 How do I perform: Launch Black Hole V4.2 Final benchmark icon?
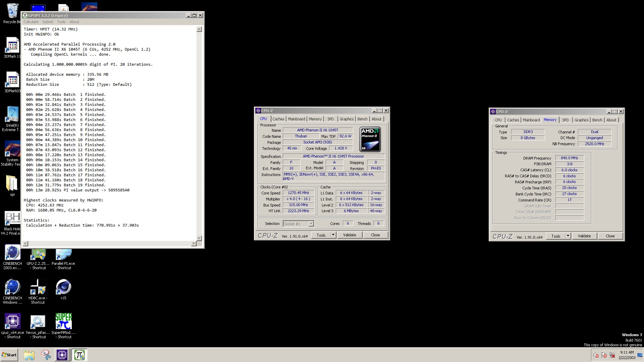coord(12,223)
